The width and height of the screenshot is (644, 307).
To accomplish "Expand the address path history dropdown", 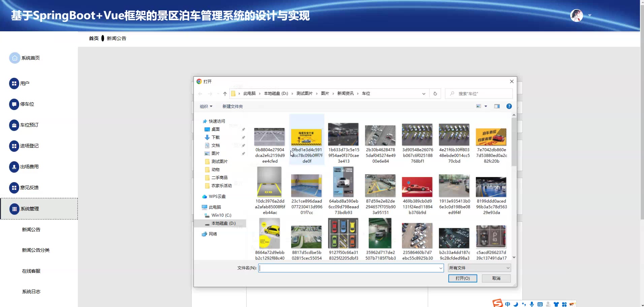I will 424,94.
